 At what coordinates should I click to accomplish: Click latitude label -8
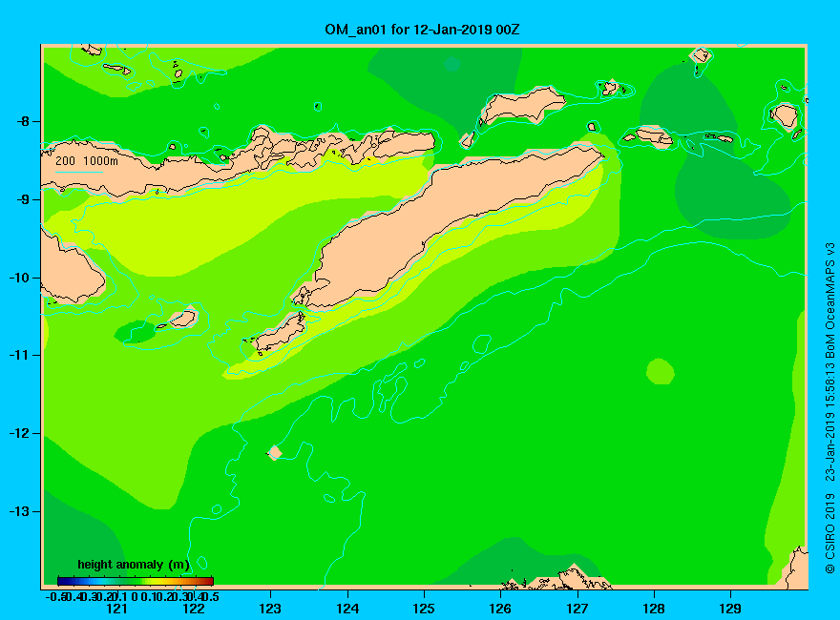[23, 121]
